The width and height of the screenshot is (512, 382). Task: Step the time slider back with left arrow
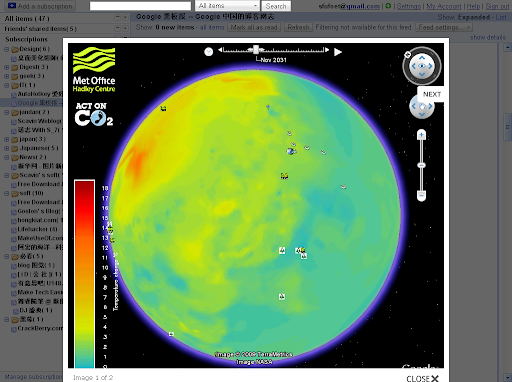tap(220, 50)
